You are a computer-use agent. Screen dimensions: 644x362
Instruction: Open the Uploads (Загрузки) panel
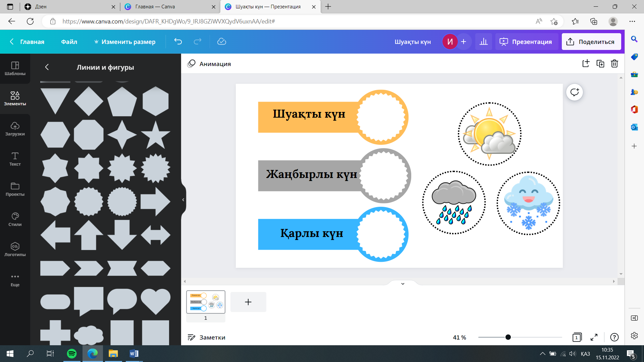15,129
